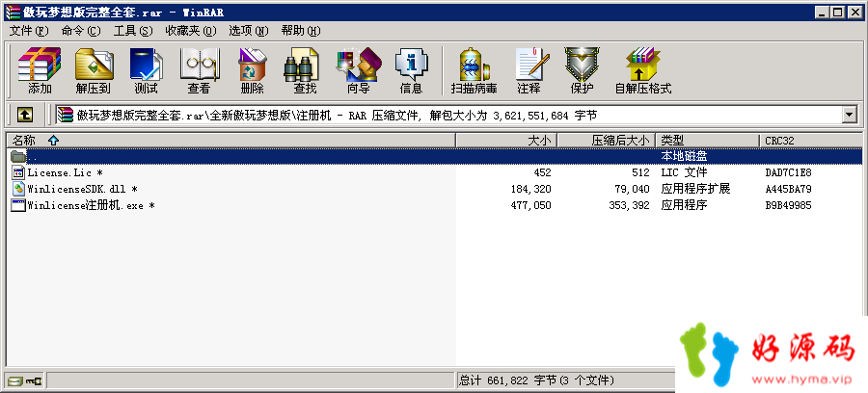Open the 命令(C) menu
Screen dimensions: 868x393
tap(81, 31)
